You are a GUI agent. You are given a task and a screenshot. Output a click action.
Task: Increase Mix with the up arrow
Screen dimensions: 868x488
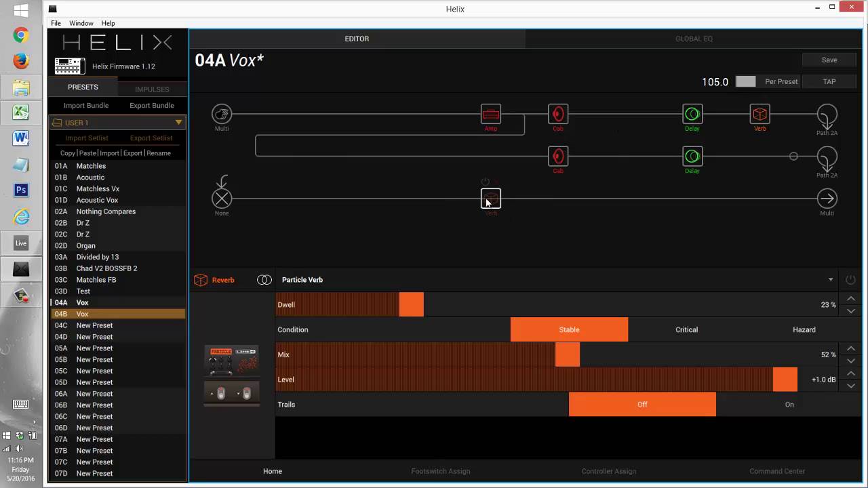pos(851,348)
